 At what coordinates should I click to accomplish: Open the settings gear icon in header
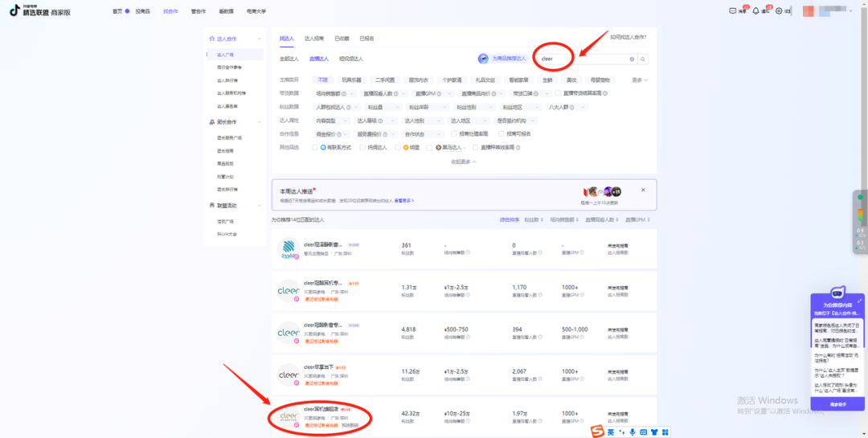[779, 10]
